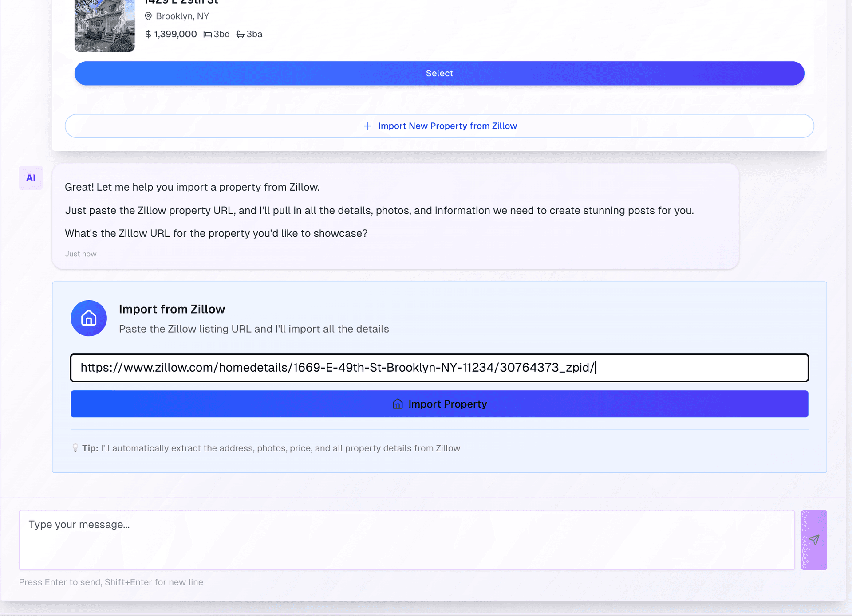The height and width of the screenshot is (616, 852).
Task: Click the round blue home icon
Action: (x=89, y=318)
